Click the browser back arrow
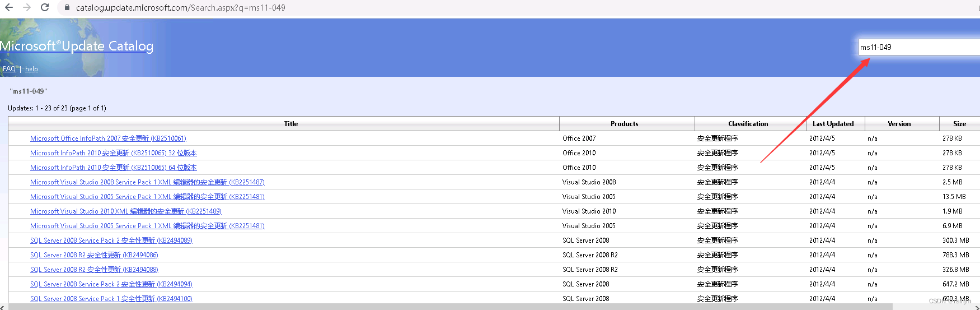Viewport: 980px width, 310px height. pos(9,7)
